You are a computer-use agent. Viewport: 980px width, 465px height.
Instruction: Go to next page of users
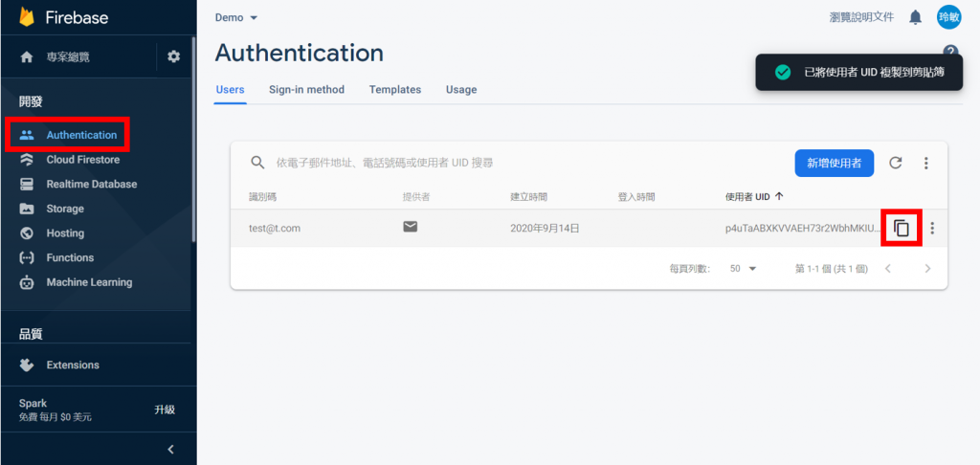click(927, 269)
